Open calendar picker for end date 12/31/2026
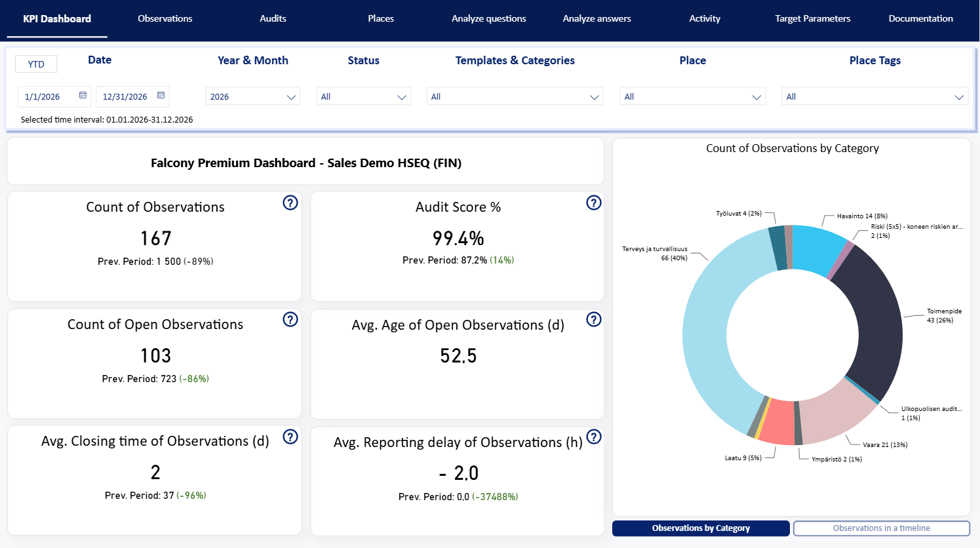This screenshot has width=980, height=548. tap(161, 96)
